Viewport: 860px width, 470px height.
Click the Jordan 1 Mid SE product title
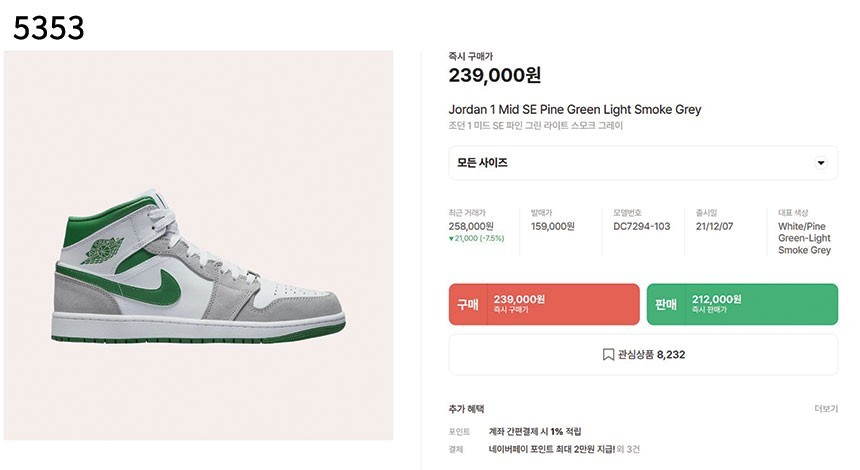pos(575,109)
